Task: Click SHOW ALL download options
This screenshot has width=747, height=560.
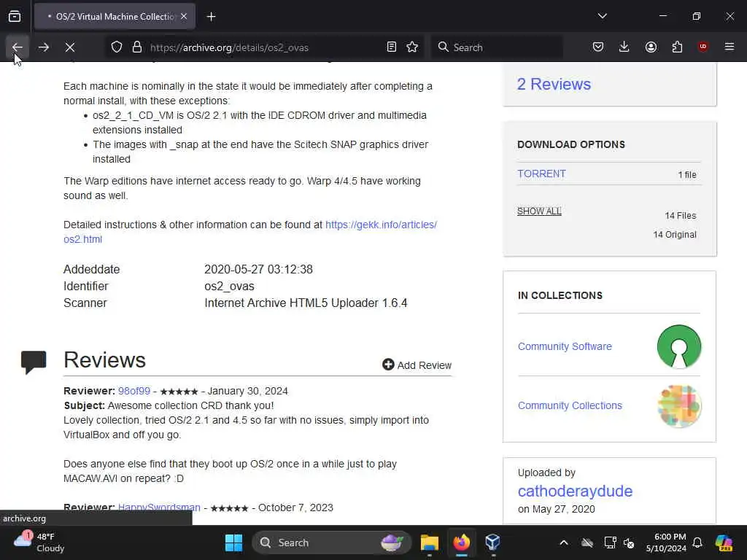Action: (539, 211)
